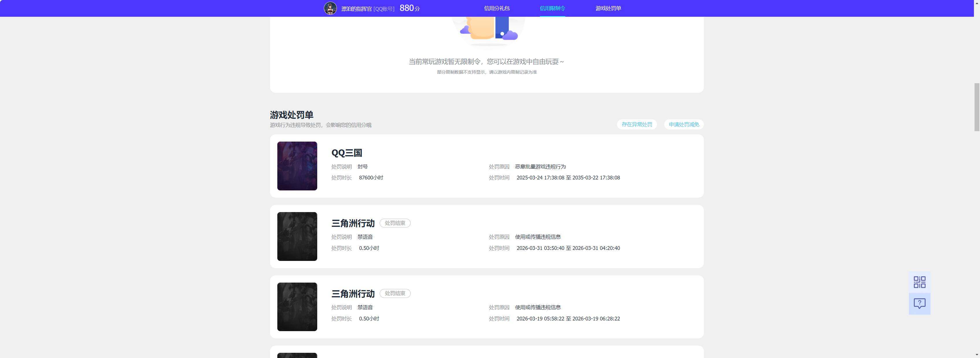Click the 880 credit score
This screenshot has width=980, height=358.
click(x=407, y=8)
